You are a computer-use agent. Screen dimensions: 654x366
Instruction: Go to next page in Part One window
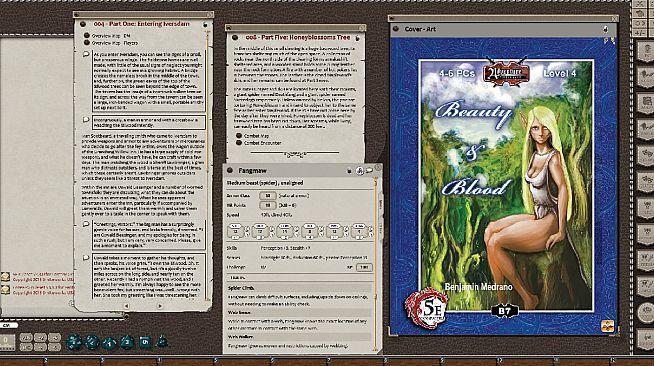(160, 306)
